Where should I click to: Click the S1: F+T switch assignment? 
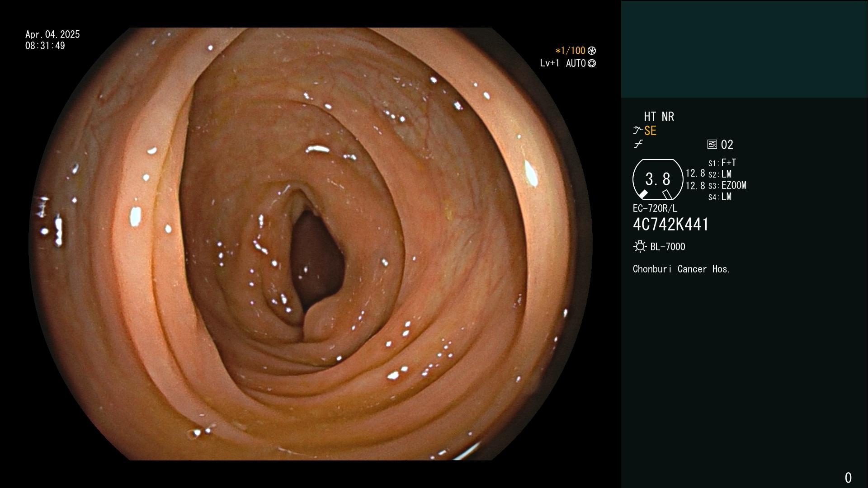click(x=722, y=163)
